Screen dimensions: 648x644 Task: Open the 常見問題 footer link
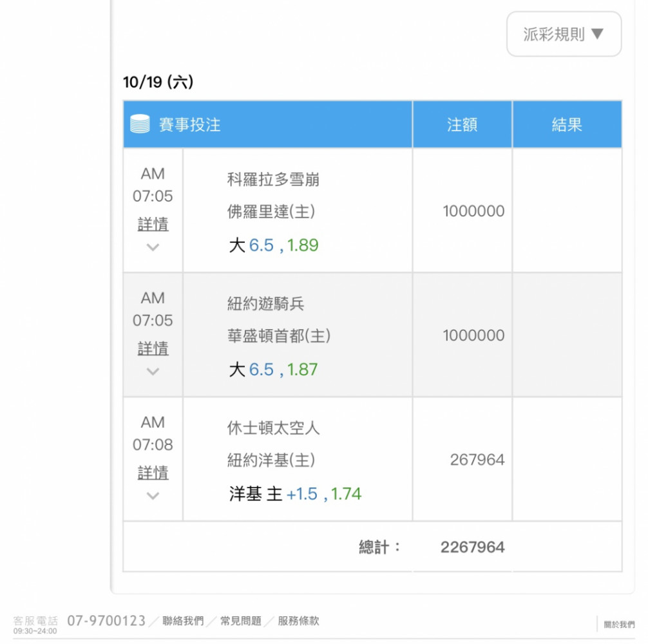tap(240, 621)
